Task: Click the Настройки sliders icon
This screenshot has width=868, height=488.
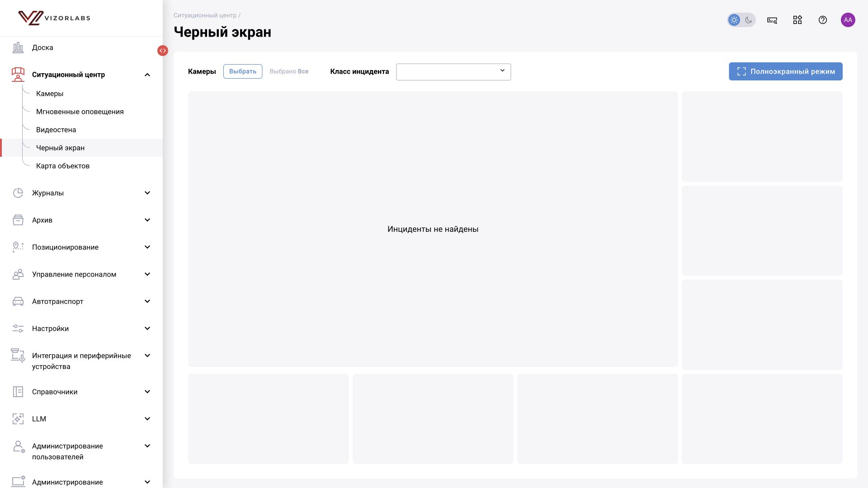Action: click(18, 328)
